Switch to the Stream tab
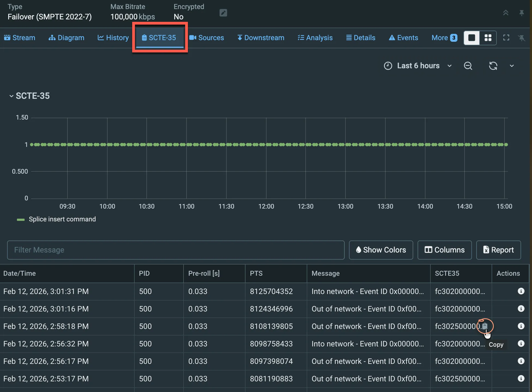Image resolution: width=532 pixels, height=392 pixels. [x=20, y=38]
